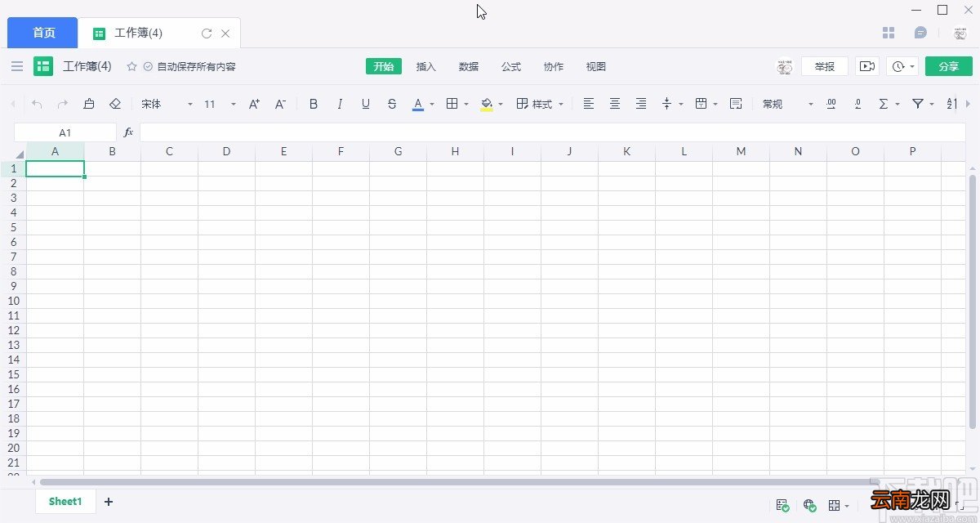The width and height of the screenshot is (980, 523).
Task: Star the workbook as favorite
Action: coord(131,66)
